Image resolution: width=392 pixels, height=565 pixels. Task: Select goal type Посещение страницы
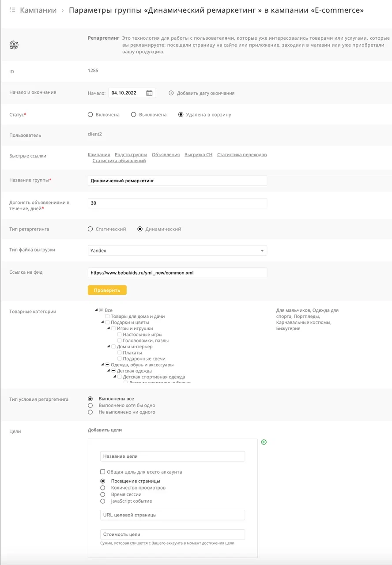pyautogui.click(x=103, y=481)
